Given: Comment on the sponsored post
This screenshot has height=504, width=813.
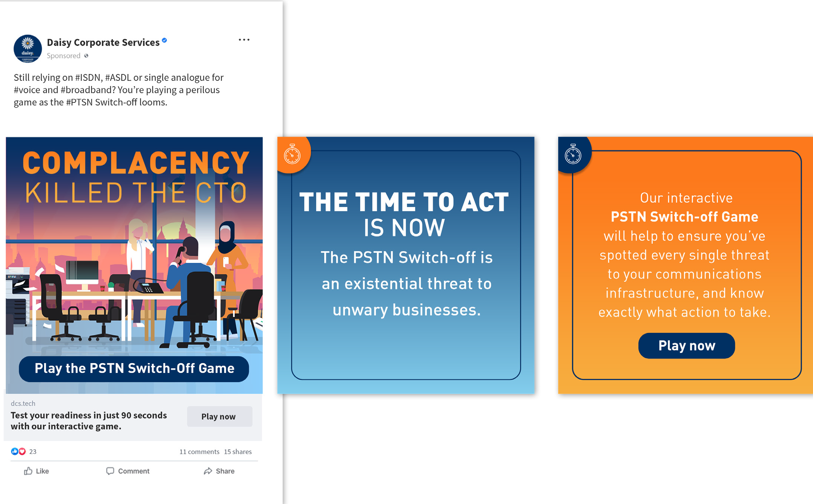Looking at the screenshot, I should pos(128,471).
